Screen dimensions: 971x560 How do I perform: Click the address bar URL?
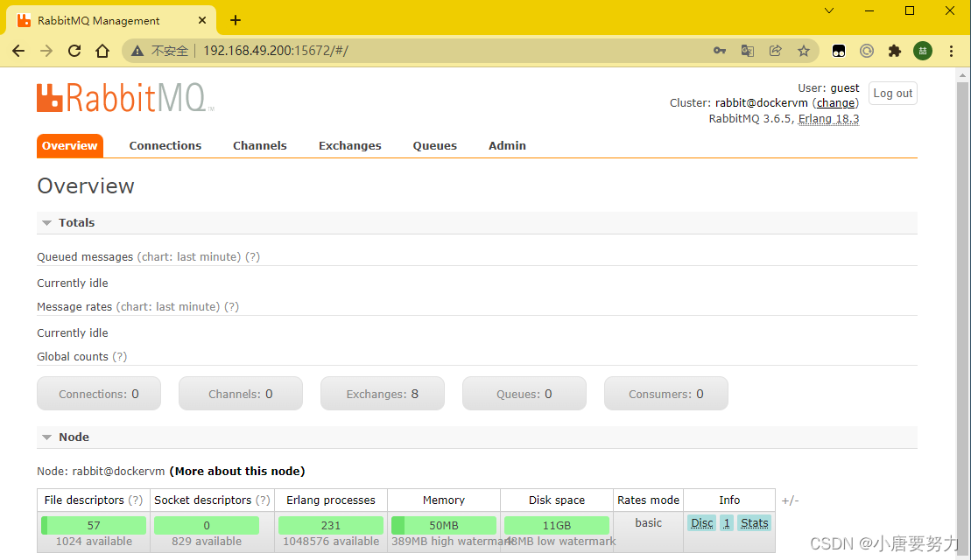276,51
